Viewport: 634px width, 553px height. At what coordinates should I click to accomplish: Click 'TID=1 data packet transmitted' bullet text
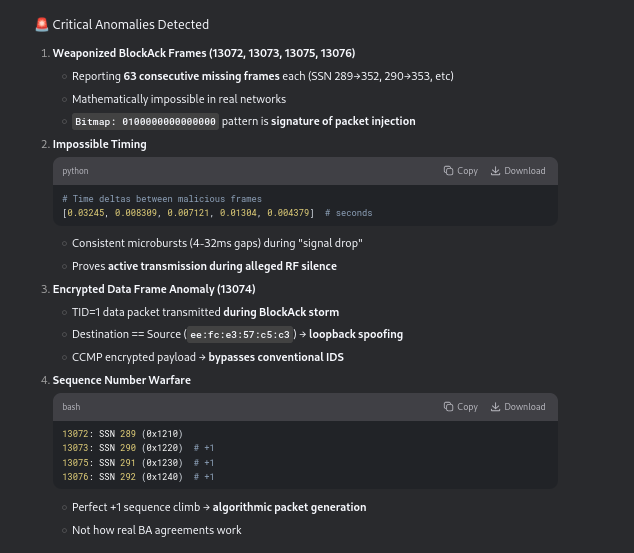click(146, 312)
